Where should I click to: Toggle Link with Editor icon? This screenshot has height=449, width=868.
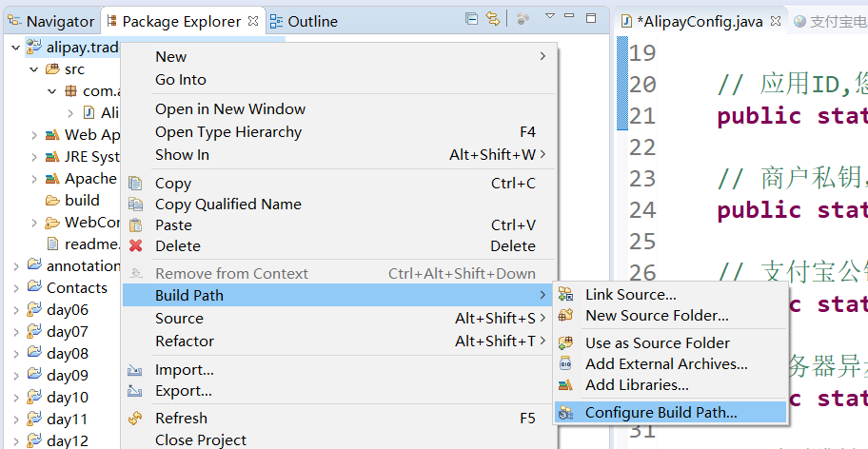493,18
